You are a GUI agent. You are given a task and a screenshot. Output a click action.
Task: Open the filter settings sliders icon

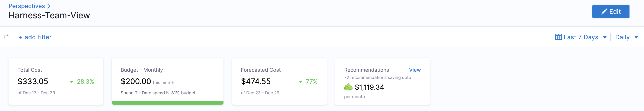tap(6, 37)
